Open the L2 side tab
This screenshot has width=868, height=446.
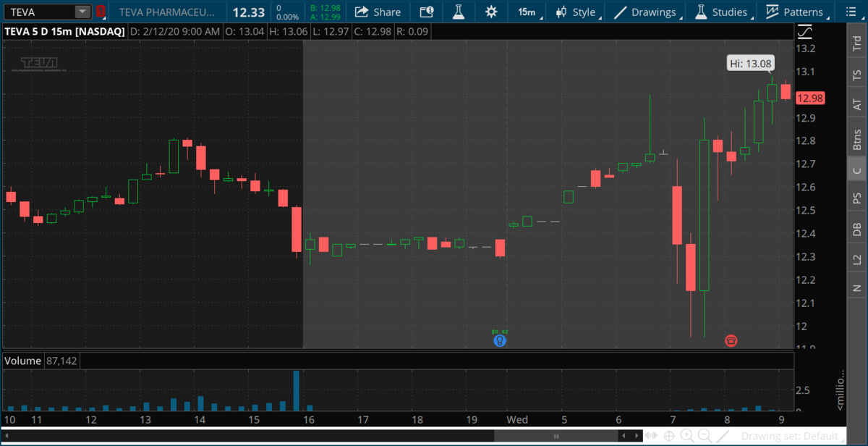pyautogui.click(x=857, y=258)
